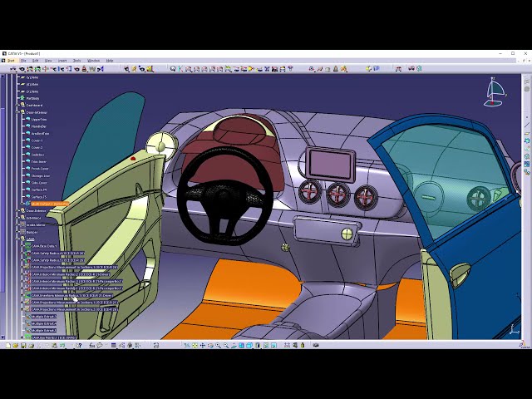Viewport: 532px width, 399px height.
Task: Select CAVA Safety Radius.5 item
Action: click(57, 260)
